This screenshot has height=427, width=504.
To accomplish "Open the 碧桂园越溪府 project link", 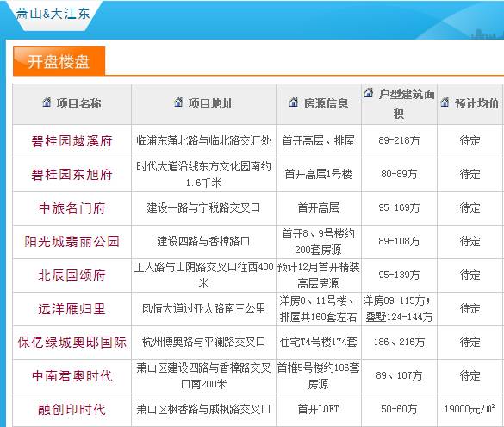I will tap(72, 141).
